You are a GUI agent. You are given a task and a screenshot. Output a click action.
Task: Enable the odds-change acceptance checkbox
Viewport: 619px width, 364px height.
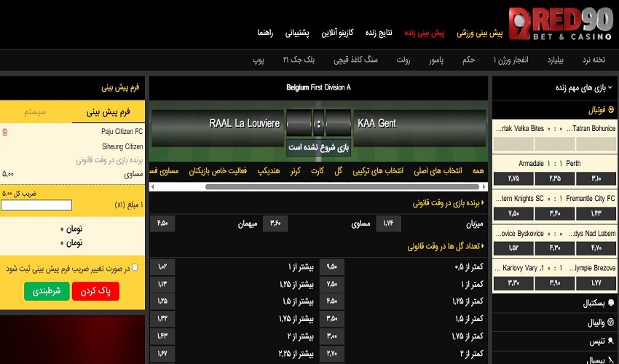tap(133, 268)
